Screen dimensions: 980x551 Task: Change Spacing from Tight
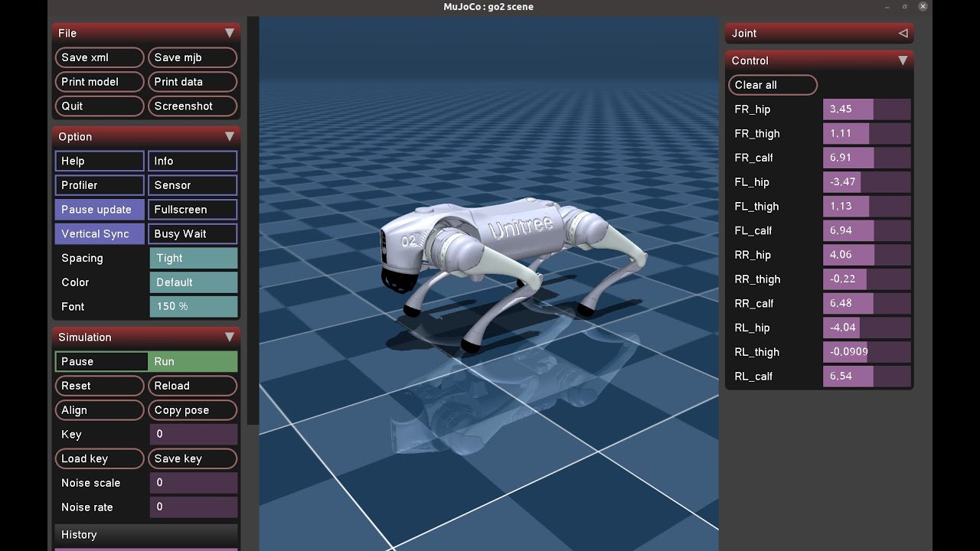tap(194, 258)
